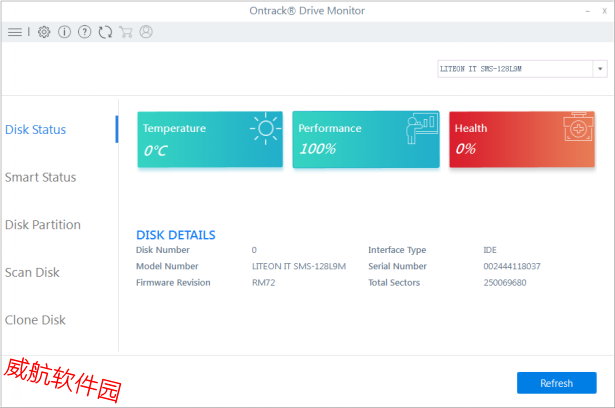Screen dimensions: 615x408
Task: Click the firmware value RM72
Action: coord(264,283)
